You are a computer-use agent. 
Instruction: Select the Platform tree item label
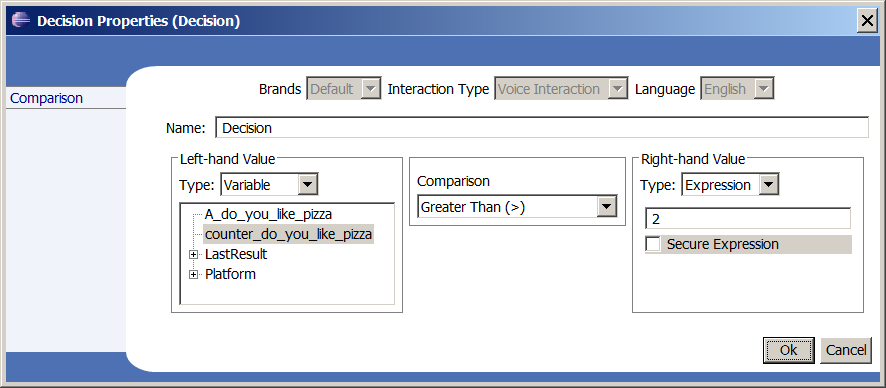coord(231,274)
